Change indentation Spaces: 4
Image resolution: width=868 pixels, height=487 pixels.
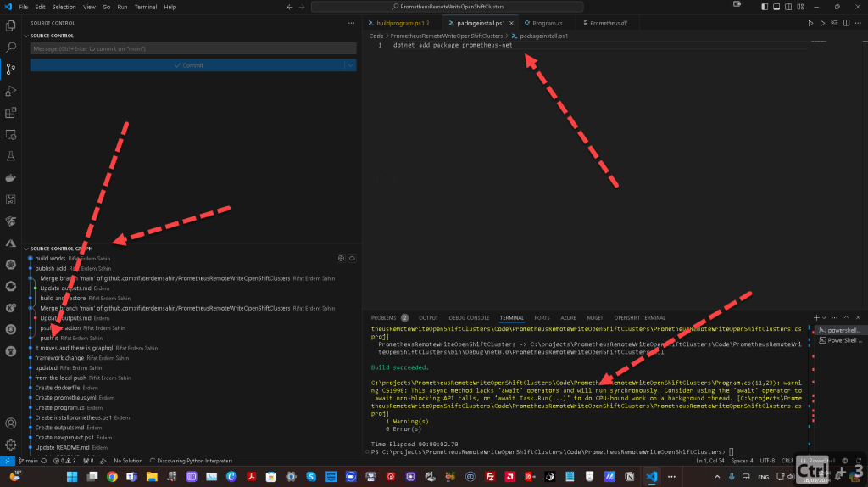742,461
